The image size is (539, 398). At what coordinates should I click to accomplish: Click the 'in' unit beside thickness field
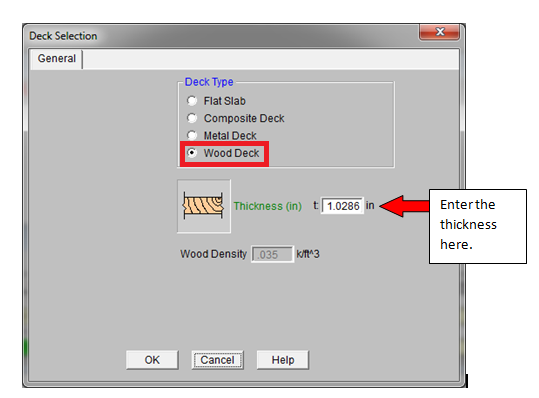(x=370, y=206)
